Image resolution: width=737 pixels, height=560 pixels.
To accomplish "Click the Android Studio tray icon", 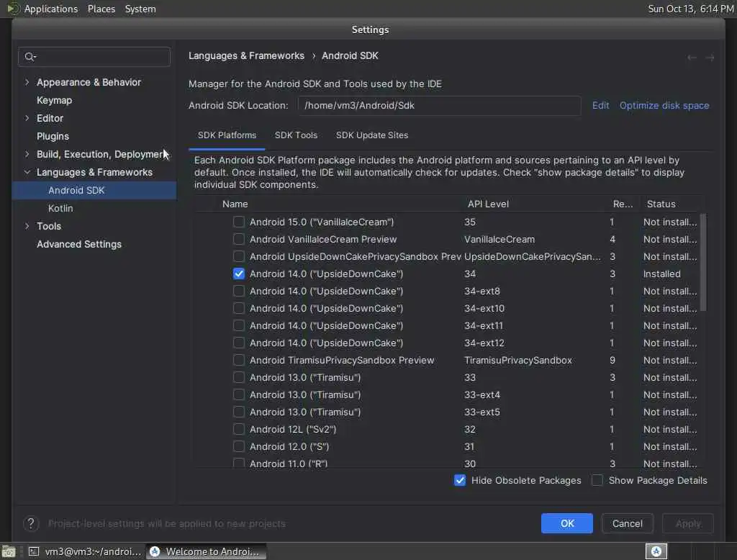I will coord(656,551).
